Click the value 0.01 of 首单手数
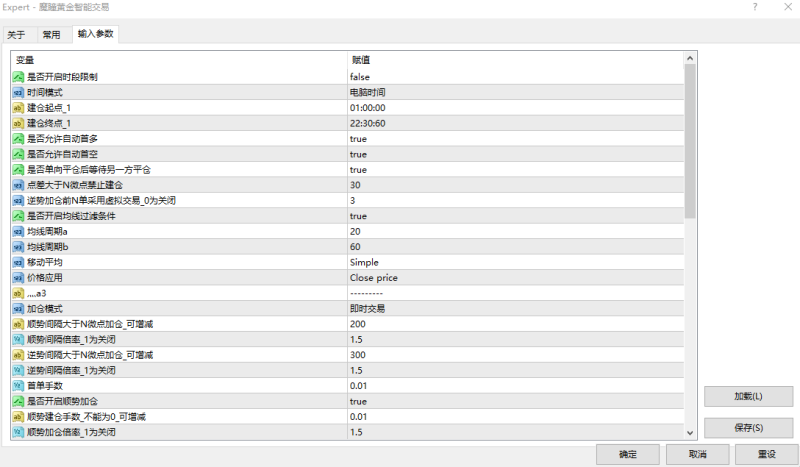Image resolution: width=800 pixels, height=467 pixels. coord(360,385)
